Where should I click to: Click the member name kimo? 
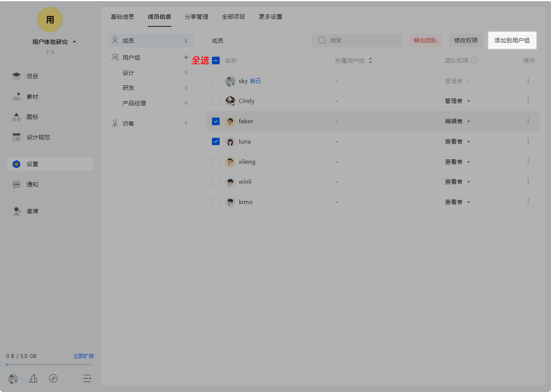coord(246,202)
